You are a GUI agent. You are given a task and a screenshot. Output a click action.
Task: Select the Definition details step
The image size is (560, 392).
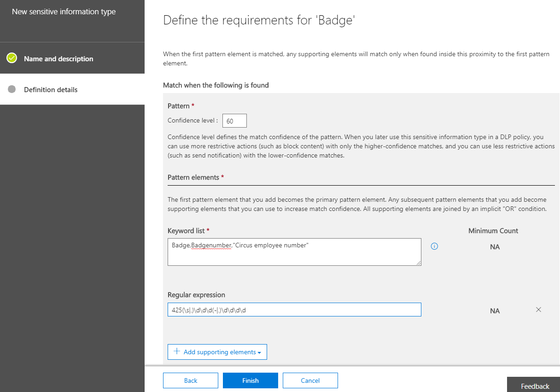coord(51,89)
